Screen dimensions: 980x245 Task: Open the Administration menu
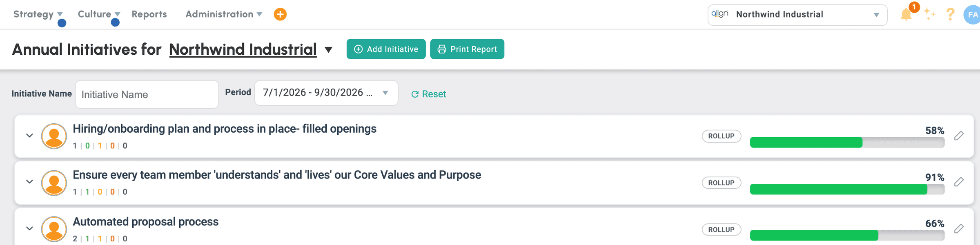(x=223, y=14)
